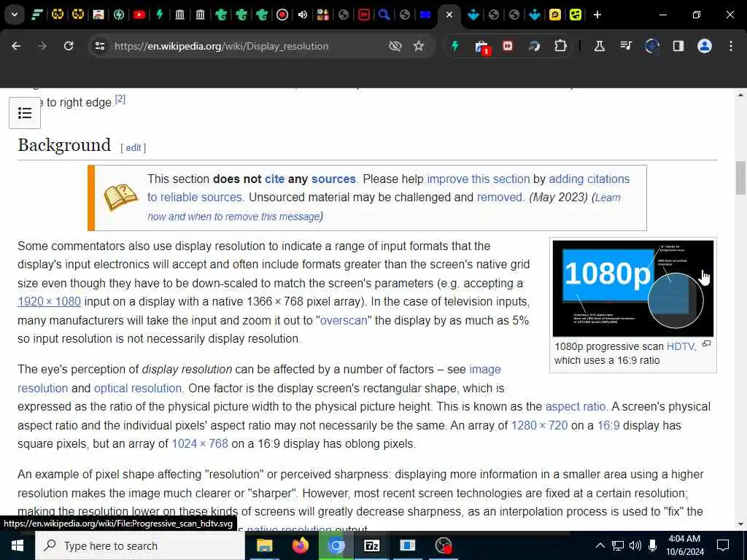The image size is (747, 560).
Task: Switch to the blue magnifier icon tab
Action: (384, 15)
